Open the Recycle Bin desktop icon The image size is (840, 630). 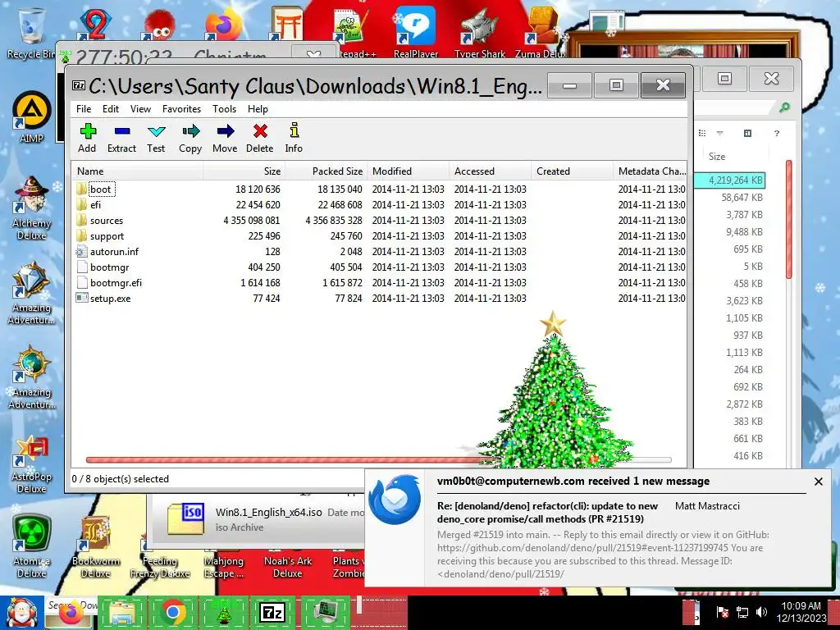tap(30, 33)
